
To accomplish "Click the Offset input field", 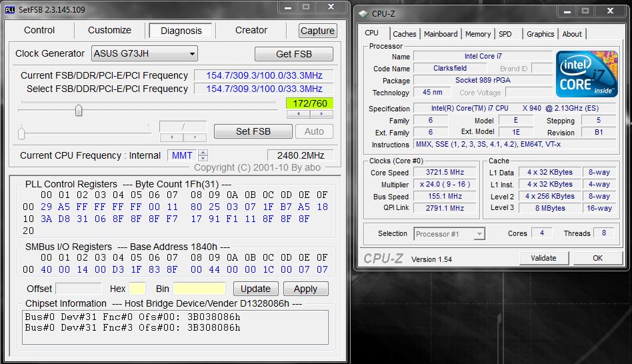I will 78,289.
